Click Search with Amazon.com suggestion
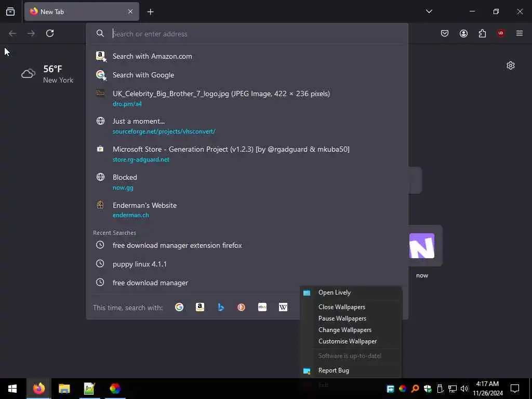This screenshot has height=399, width=532. pos(247,56)
